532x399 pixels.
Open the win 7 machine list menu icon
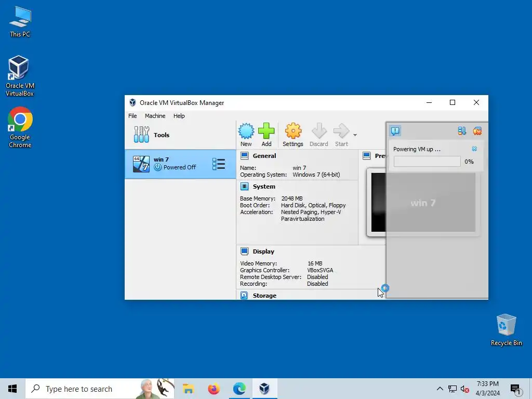click(x=219, y=164)
